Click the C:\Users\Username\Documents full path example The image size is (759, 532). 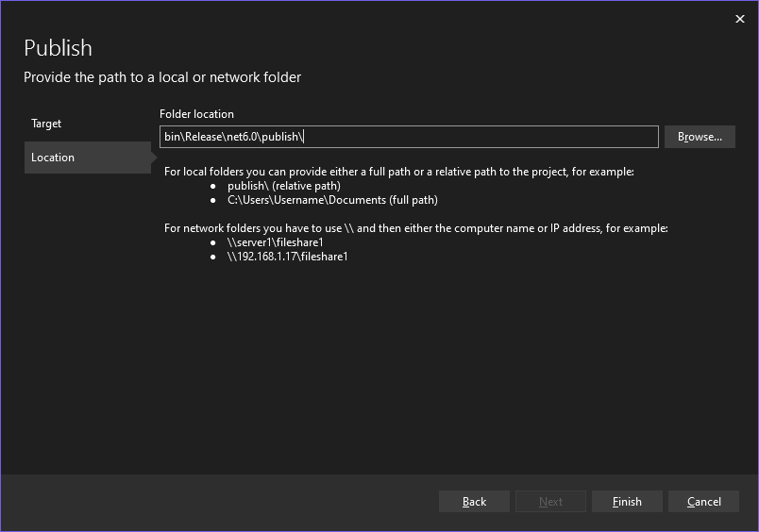[332, 200]
